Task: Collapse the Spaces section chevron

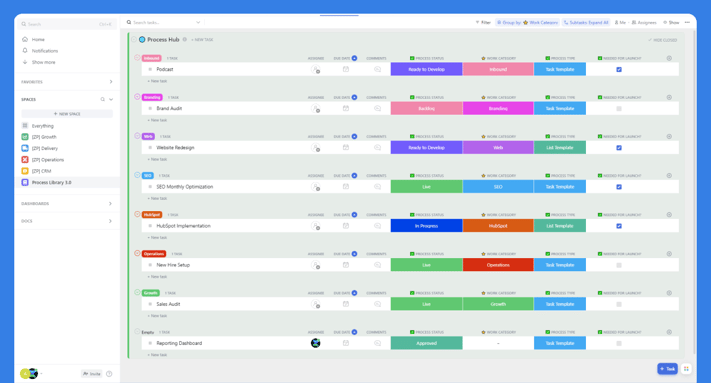Action: tap(111, 99)
